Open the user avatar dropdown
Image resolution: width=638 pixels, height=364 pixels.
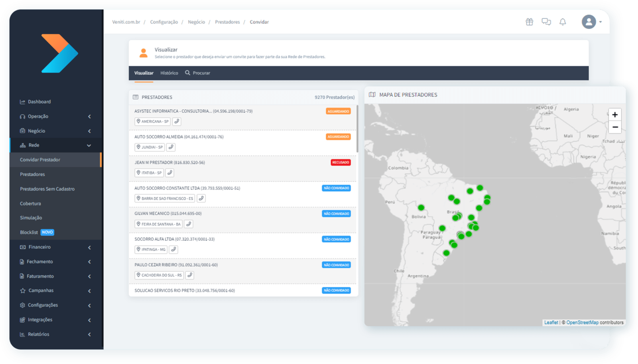click(592, 22)
